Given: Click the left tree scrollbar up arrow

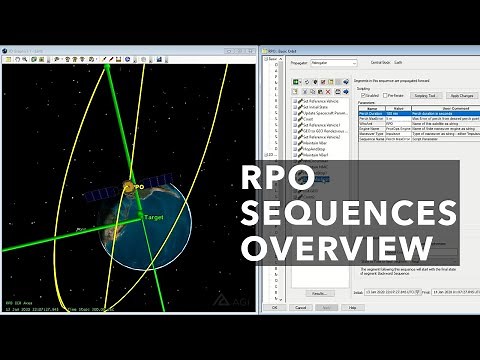Looking at the screenshot, I should click(x=281, y=59).
